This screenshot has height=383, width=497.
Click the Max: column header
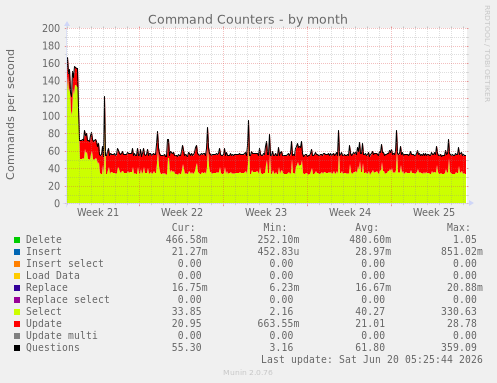click(458, 227)
